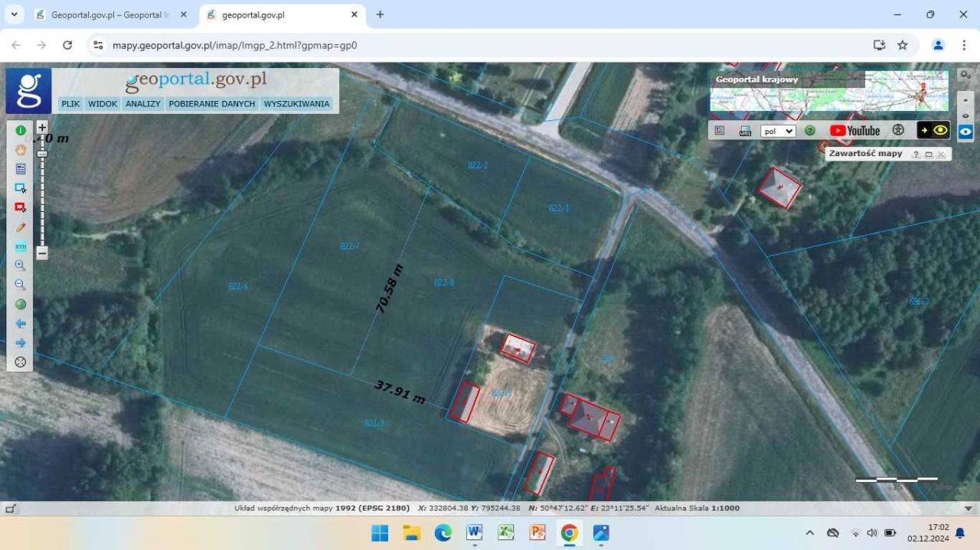Open the WYSZUKIWANIA menu
Viewport: 980px width, 550px height.
point(296,103)
